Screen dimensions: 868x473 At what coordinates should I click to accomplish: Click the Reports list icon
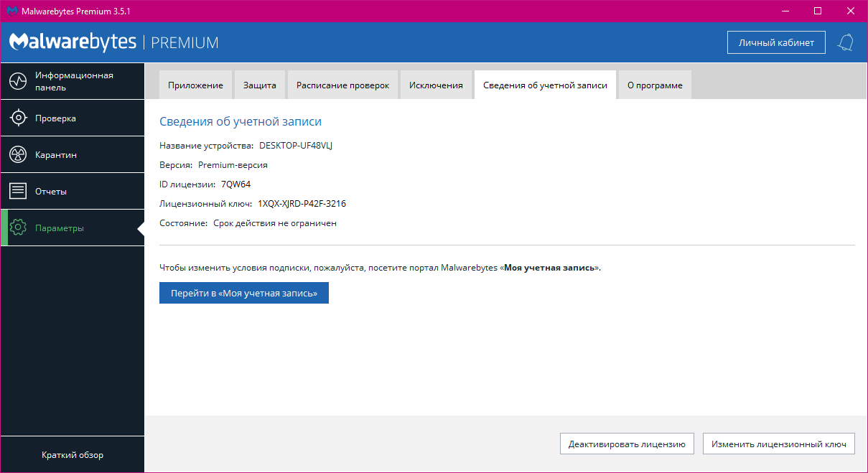18,192
